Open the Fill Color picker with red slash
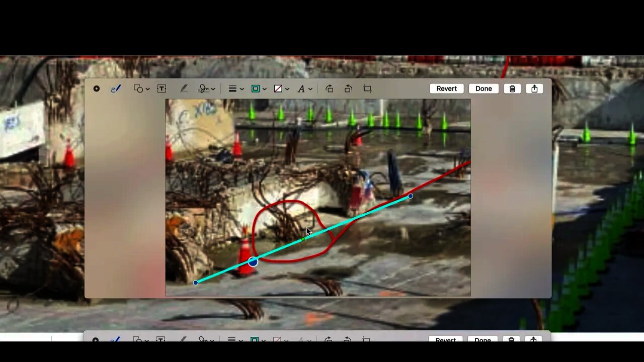 281,88
